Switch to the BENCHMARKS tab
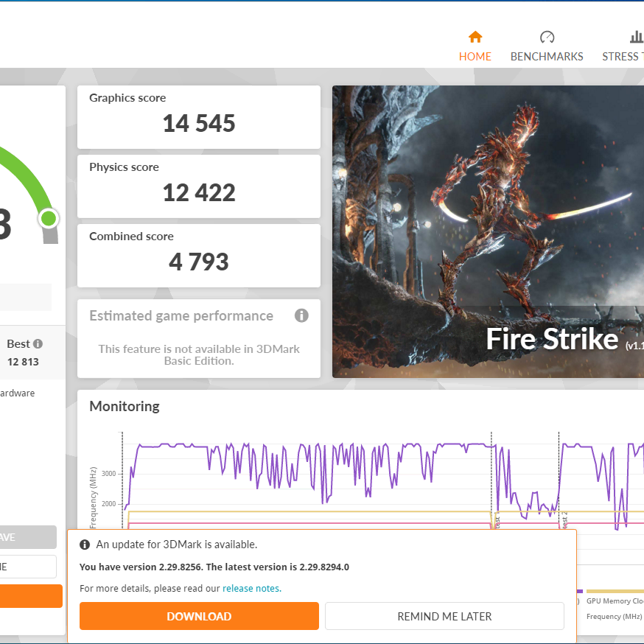Screen dimensions: 644x644 547,46
